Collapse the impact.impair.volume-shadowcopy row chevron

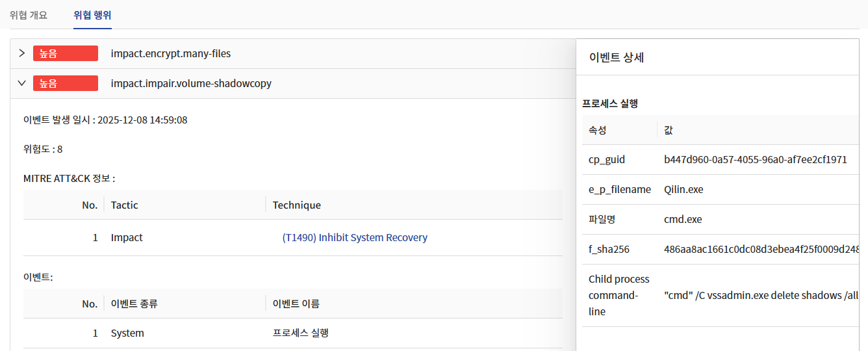pyautogui.click(x=21, y=83)
